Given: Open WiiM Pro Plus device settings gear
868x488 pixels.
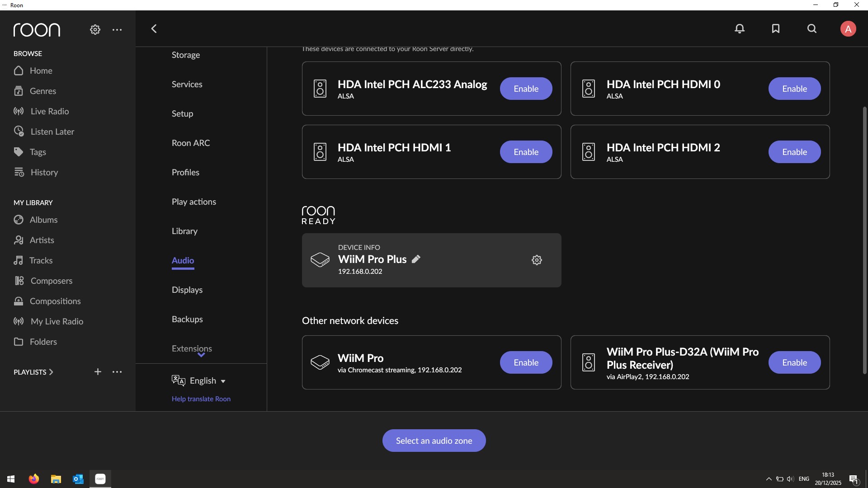Looking at the screenshot, I should click(x=537, y=260).
